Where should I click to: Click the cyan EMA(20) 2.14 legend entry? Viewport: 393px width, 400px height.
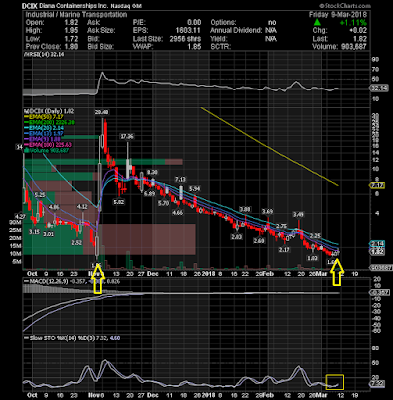(44, 128)
